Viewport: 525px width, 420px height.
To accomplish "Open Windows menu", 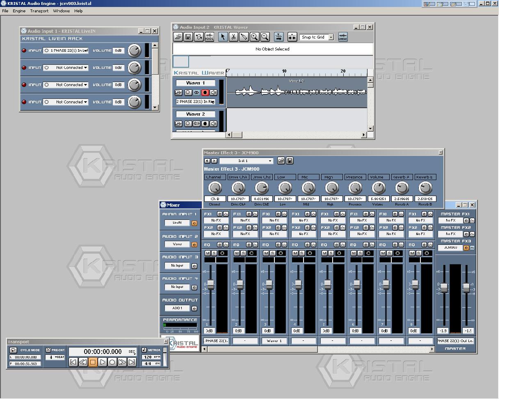I will coord(61,11).
